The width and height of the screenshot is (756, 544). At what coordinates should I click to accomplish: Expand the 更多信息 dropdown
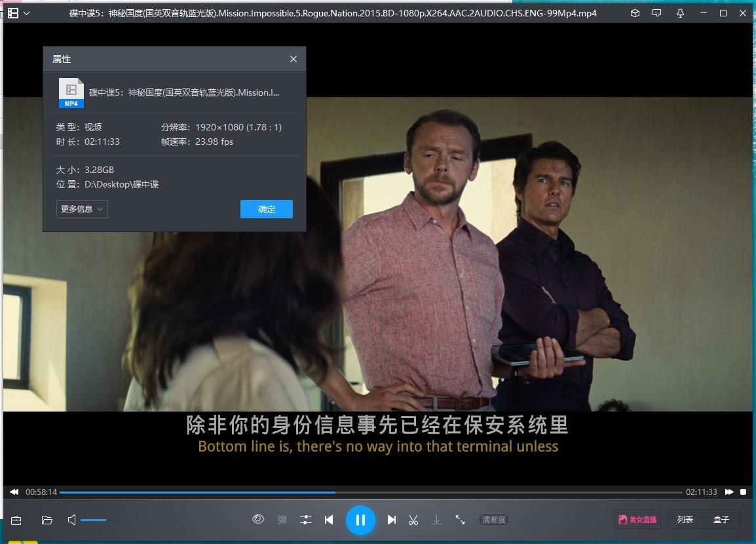pos(82,209)
